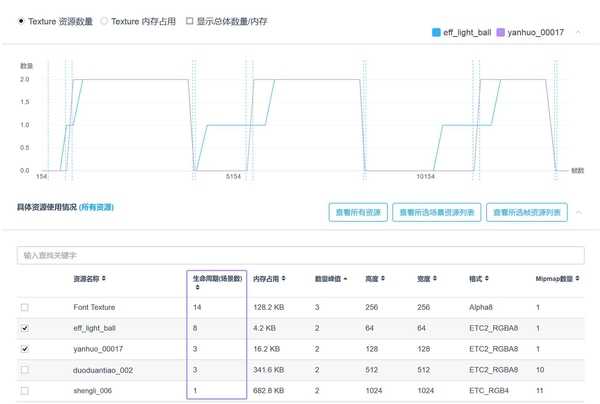Click the 内存占用 column sort icon
Image resolution: width=600 pixels, height=404 pixels.
[x=284, y=278]
